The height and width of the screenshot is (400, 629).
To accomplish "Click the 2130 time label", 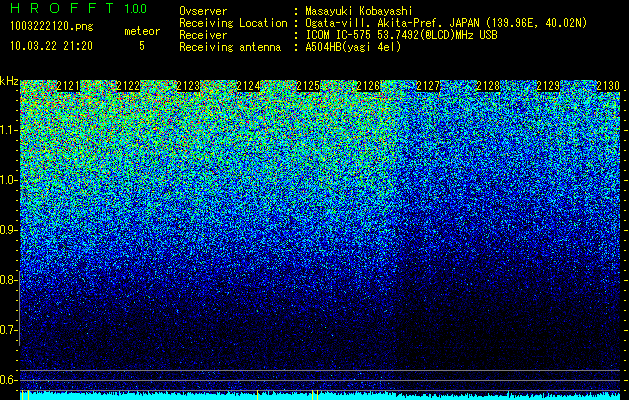I will pos(608,86).
